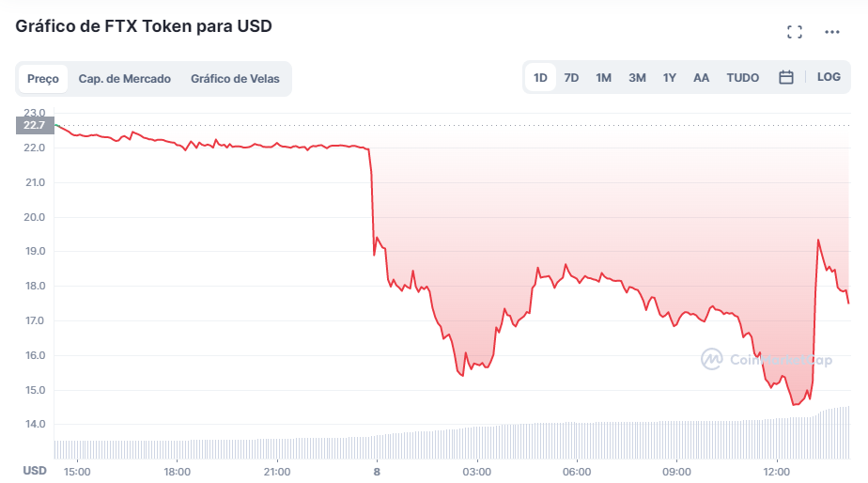
Task: Click the volume bars below the chart
Action: tap(451, 437)
